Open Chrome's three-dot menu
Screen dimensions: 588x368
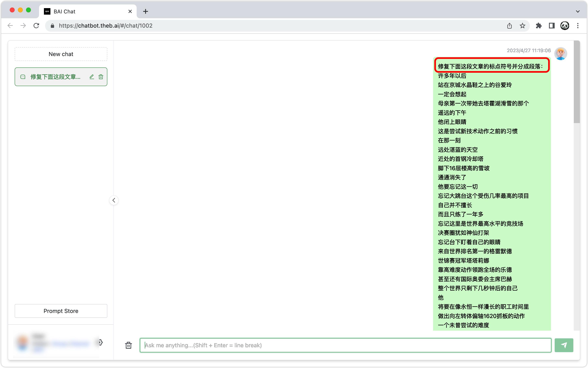577,26
